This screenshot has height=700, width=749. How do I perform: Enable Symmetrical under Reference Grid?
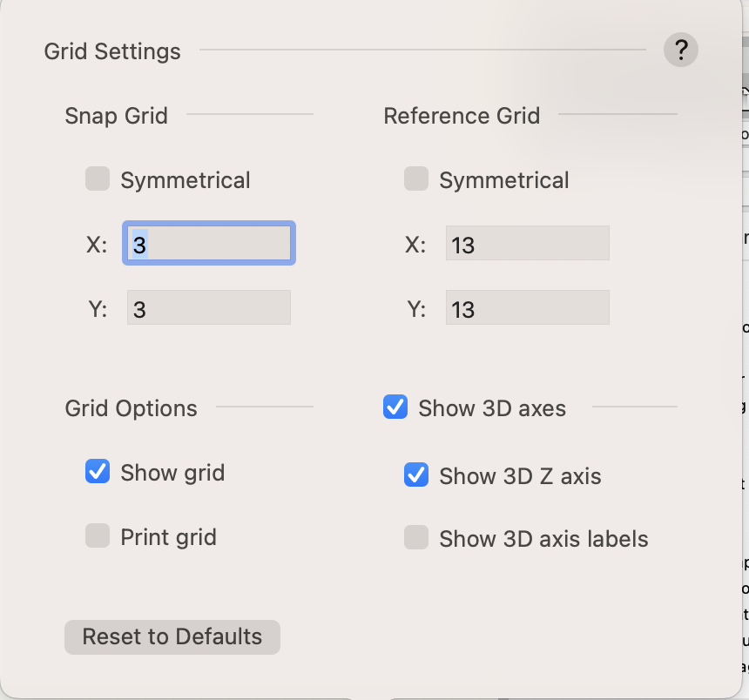click(x=416, y=180)
